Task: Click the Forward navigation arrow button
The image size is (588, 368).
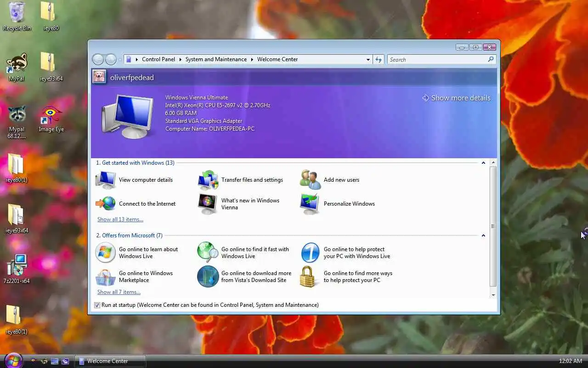Action: coord(111,59)
